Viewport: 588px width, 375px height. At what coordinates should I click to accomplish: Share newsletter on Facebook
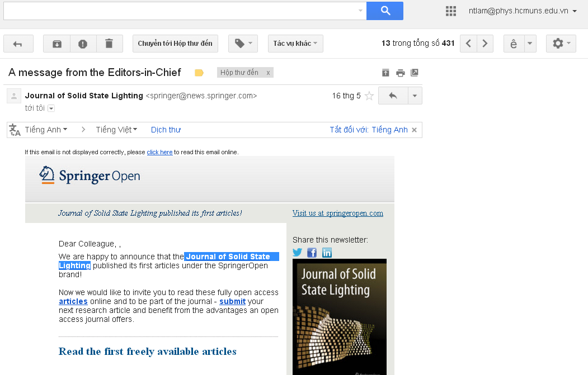pyautogui.click(x=312, y=253)
